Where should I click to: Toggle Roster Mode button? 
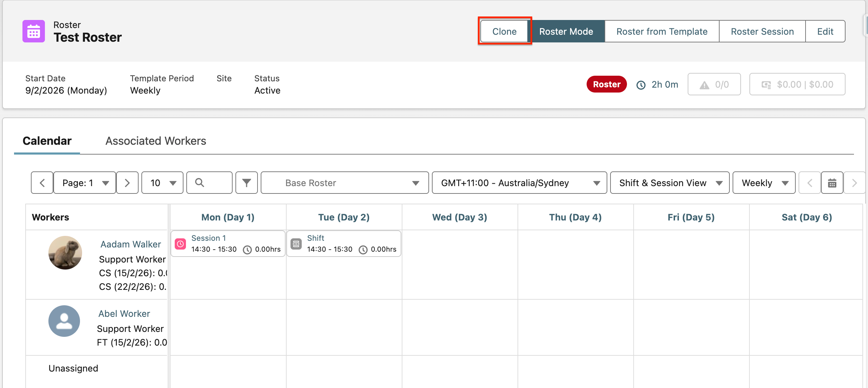click(x=566, y=32)
